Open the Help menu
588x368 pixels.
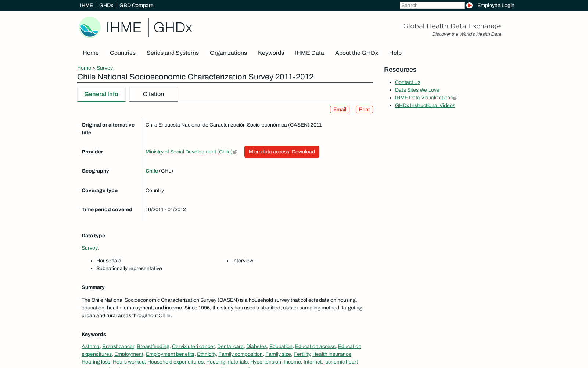395,53
